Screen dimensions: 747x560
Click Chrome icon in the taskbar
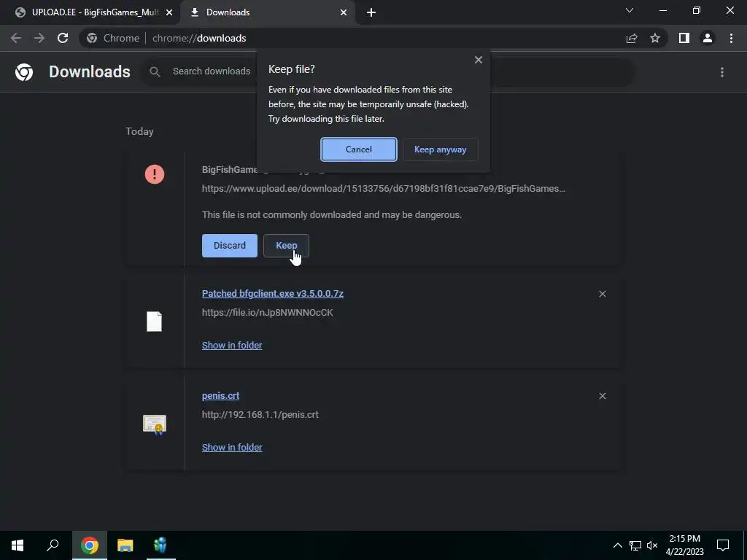click(90, 545)
